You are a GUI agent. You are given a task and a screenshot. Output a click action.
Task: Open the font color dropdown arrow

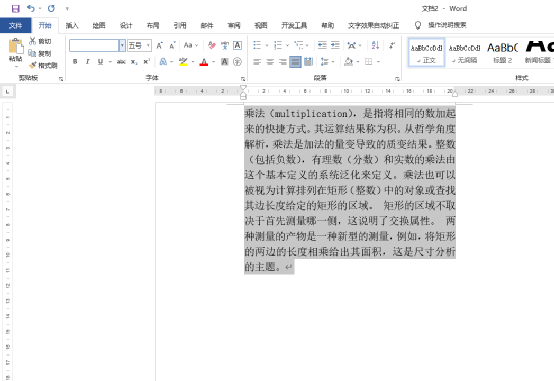213,62
